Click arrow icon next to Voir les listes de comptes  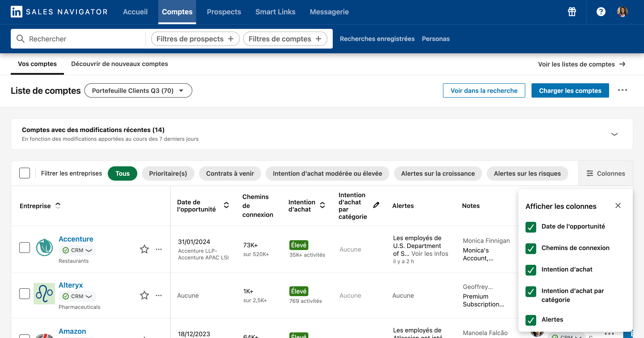click(x=623, y=64)
